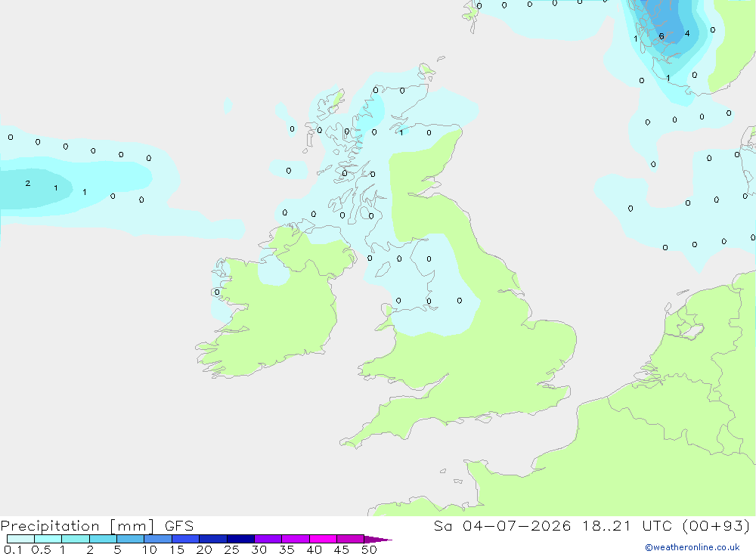Open the weatheronline.co.uk copyright link
Image resolution: width=756 pixels, height=554 pixels.
[692, 547]
